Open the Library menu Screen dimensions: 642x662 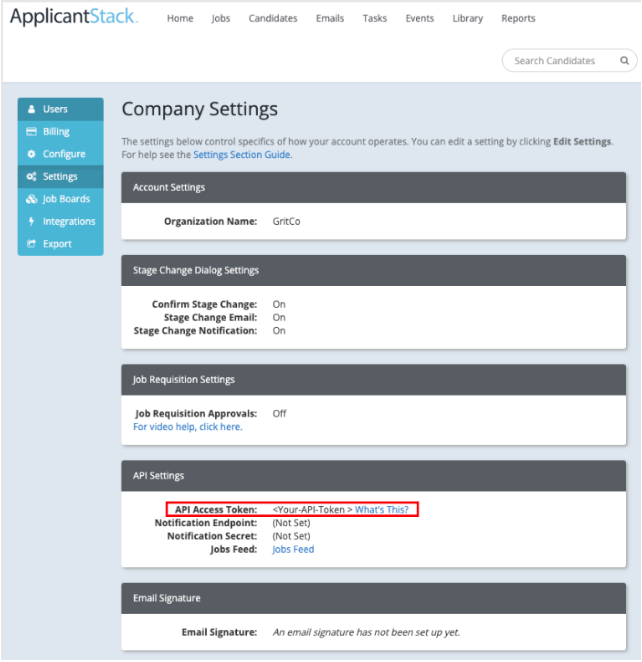coord(467,19)
